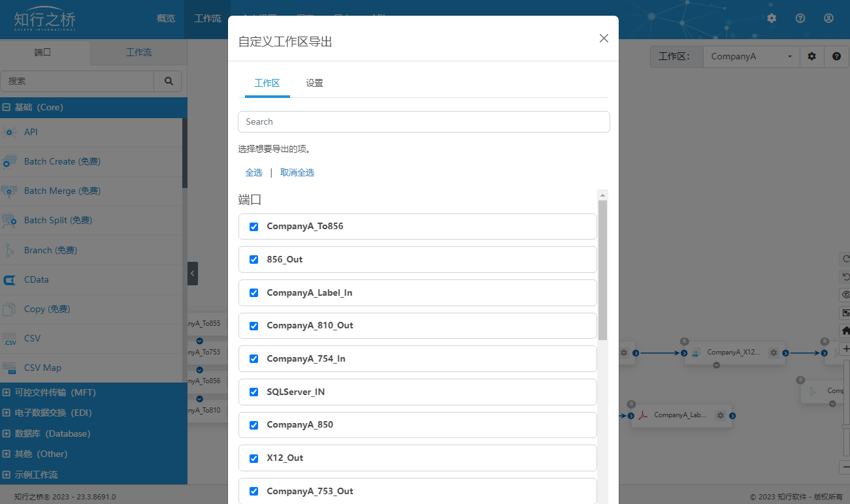Uncheck the CompanyA_To856 checkbox
Screen dimensions: 850x504
(x=254, y=227)
